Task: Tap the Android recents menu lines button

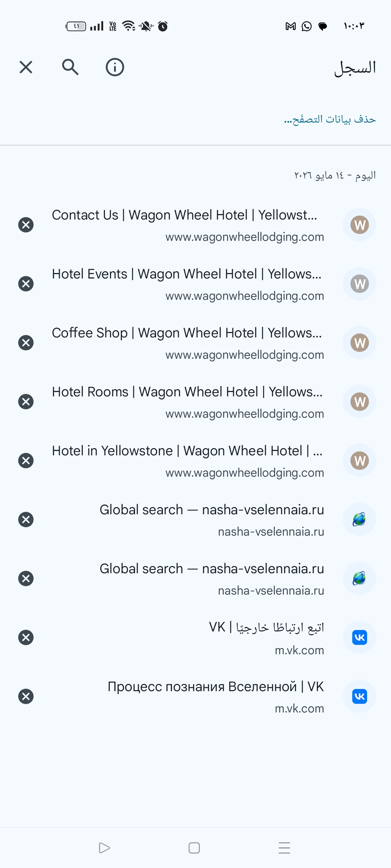Action: coord(285,848)
